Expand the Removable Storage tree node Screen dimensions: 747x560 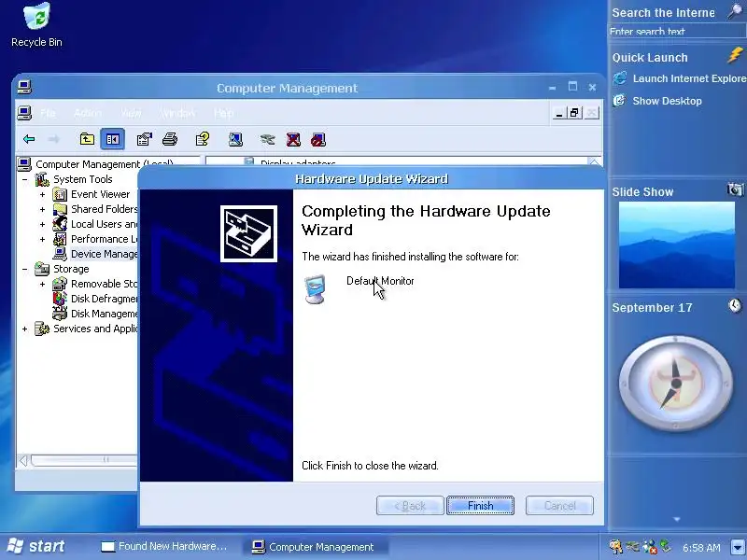pyautogui.click(x=42, y=284)
